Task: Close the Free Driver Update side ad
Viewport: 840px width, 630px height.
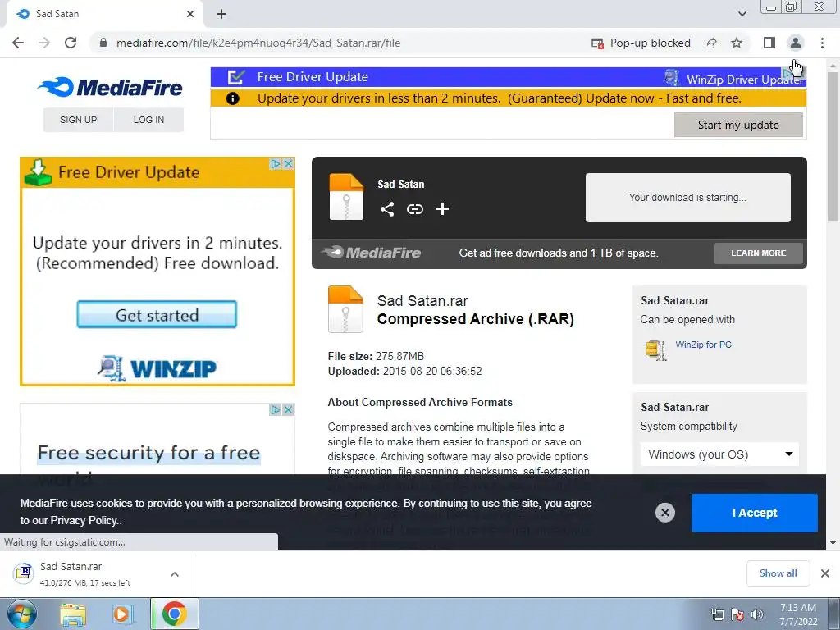Action: point(288,163)
